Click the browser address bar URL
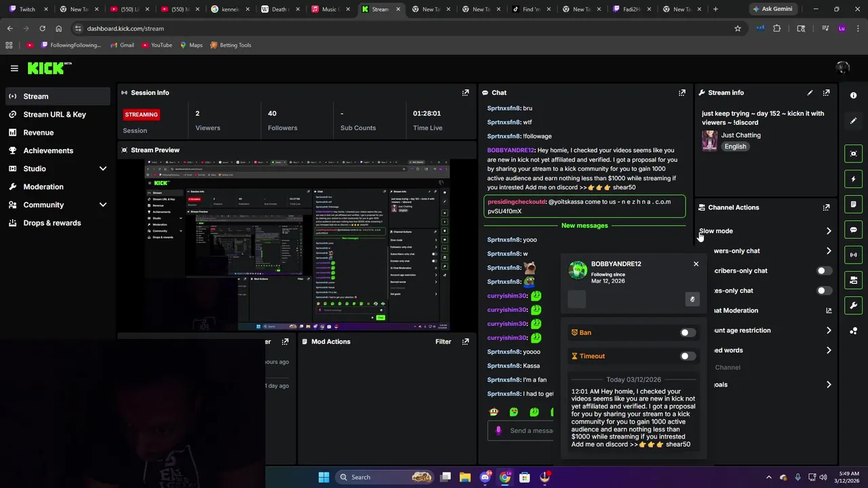The width and height of the screenshot is (868, 488). (x=125, y=28)
